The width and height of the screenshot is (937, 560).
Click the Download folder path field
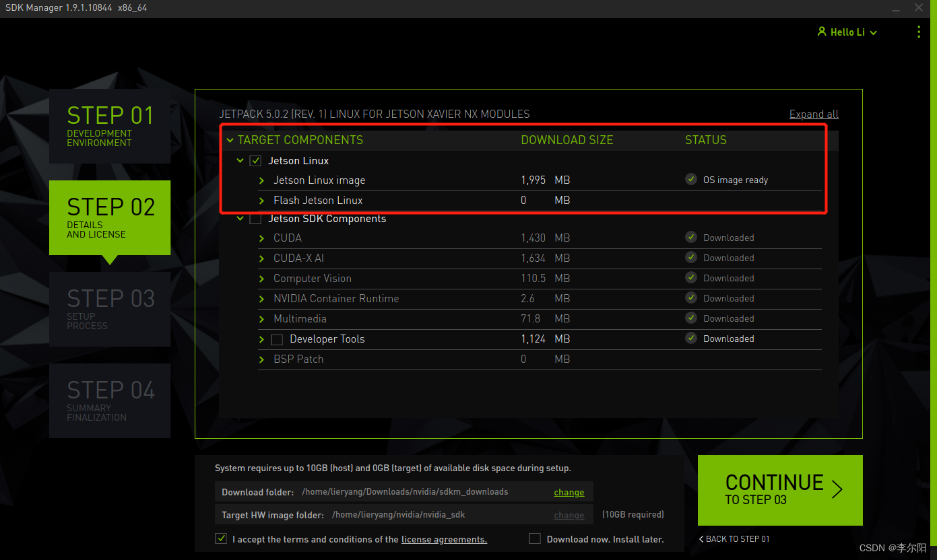404,491
